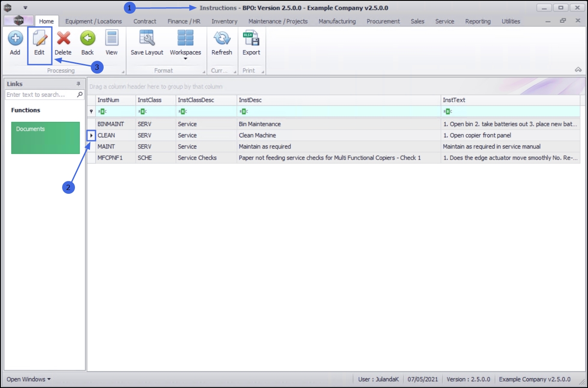
Task: Collapse the ribbon with the chevron
Action: 578,70
